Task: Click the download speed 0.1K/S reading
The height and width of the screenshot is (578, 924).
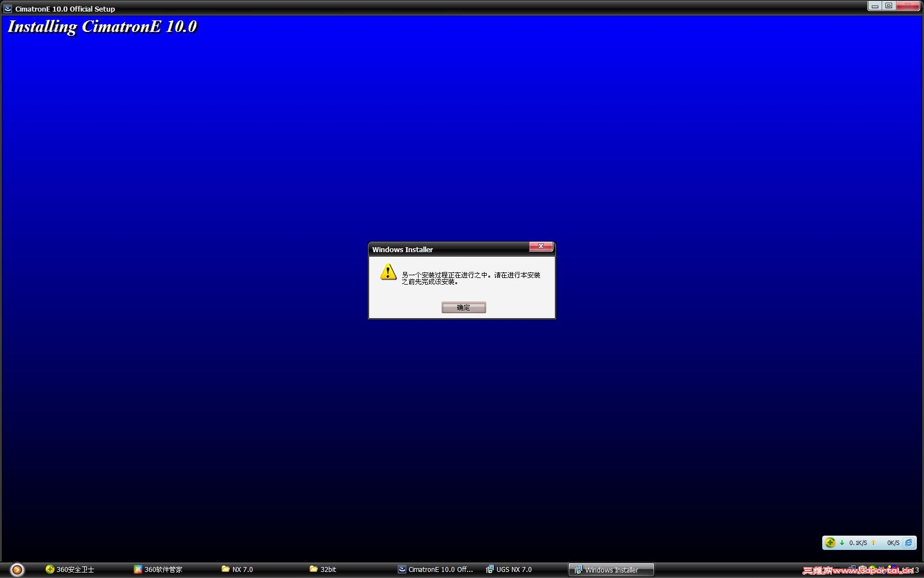Action: coord(857,543)
